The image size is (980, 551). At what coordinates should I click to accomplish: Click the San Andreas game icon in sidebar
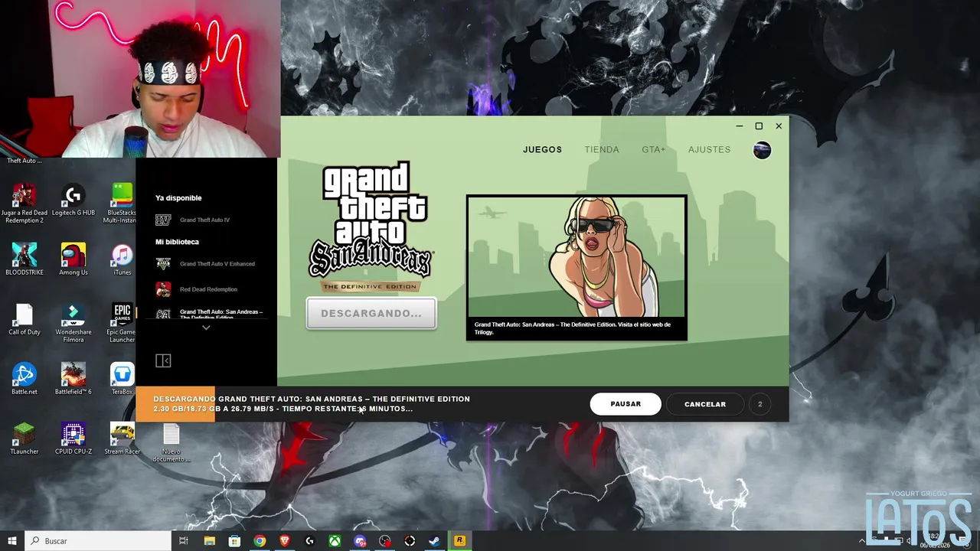163,314
